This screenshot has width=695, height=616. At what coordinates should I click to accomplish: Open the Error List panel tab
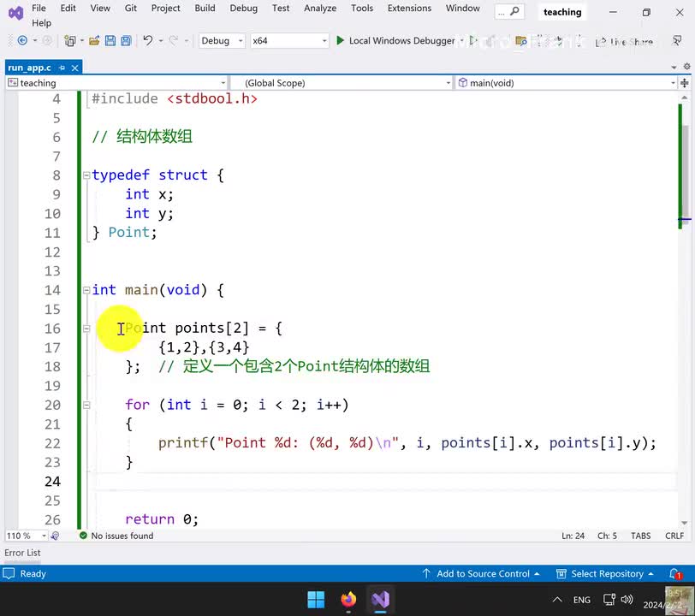(22, 553)
